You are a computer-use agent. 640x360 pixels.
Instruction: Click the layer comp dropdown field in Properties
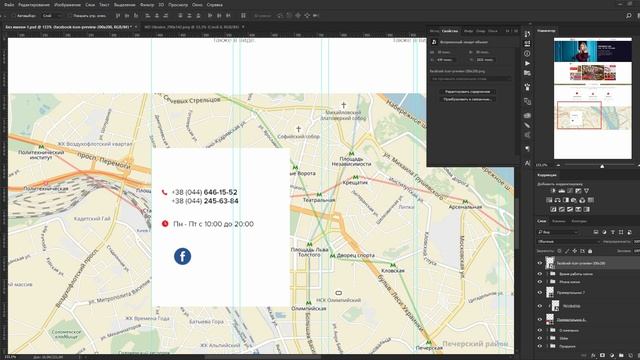(x=471, y=79)
